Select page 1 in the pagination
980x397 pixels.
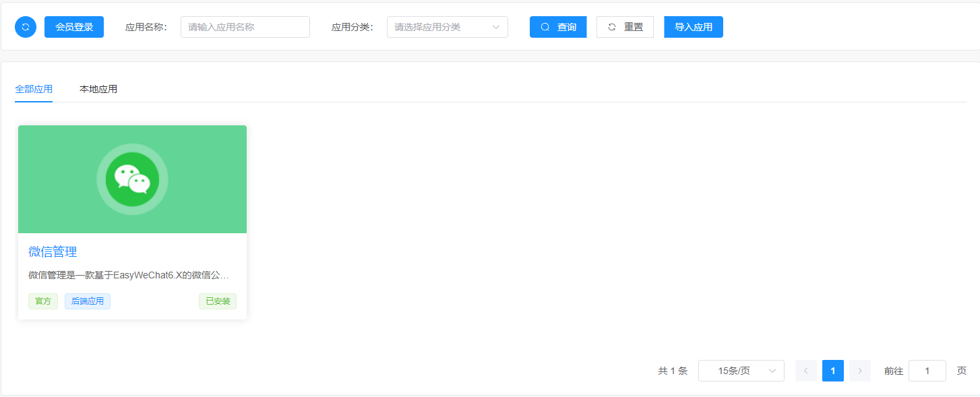pos(832,371)
